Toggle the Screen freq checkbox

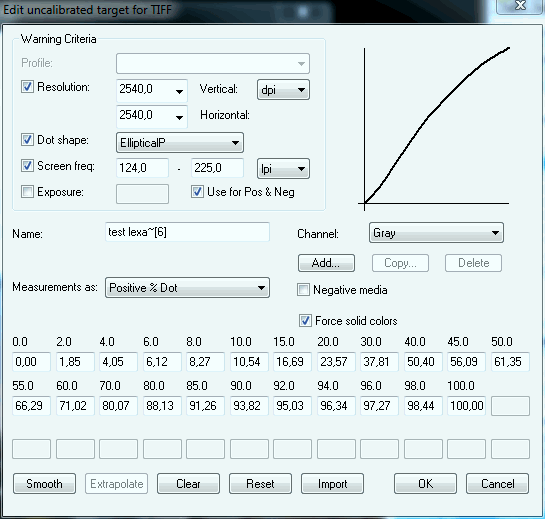(x=27, y=165)
